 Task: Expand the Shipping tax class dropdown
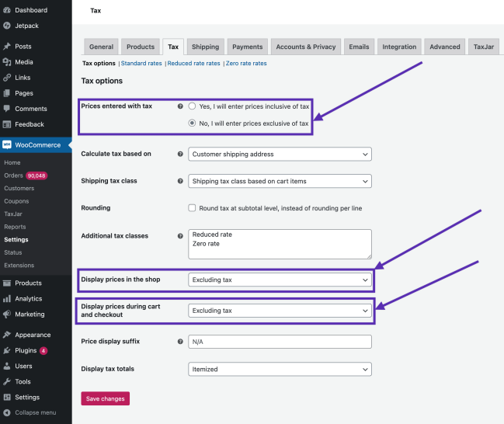pyautogui.click(x=280, y=181)
